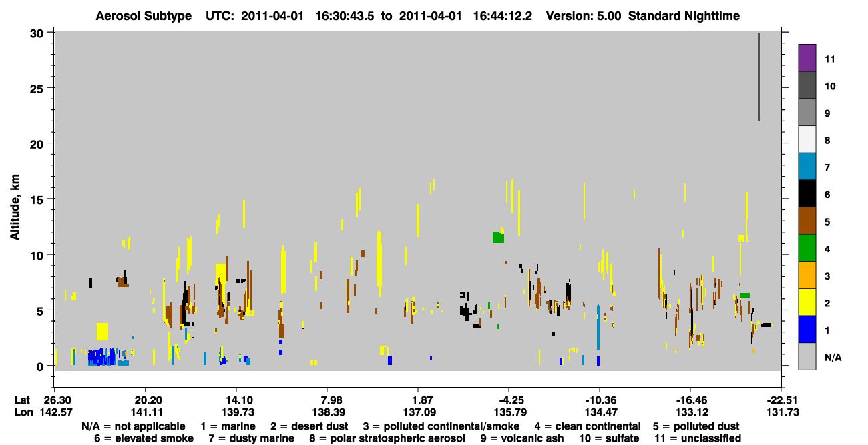Click the latitude value '-22.51'
The width and height of the screenshot is (868, 445).
click(x=782, y=400)
